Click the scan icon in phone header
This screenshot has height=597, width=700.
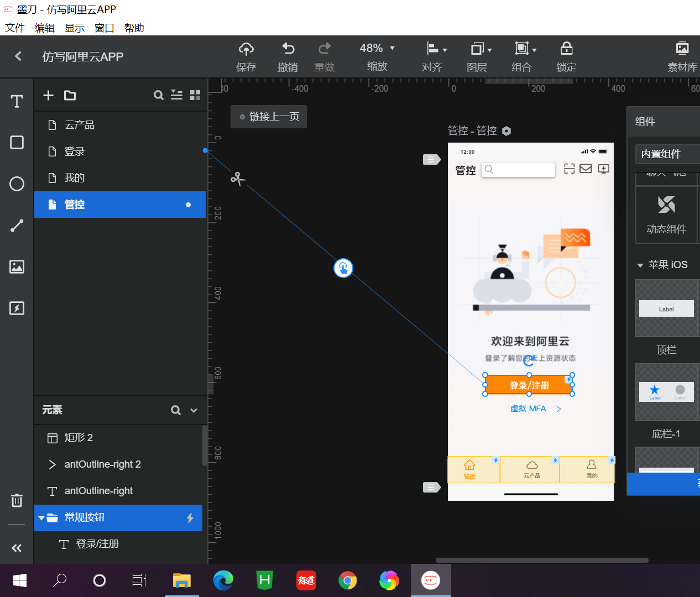569,169
